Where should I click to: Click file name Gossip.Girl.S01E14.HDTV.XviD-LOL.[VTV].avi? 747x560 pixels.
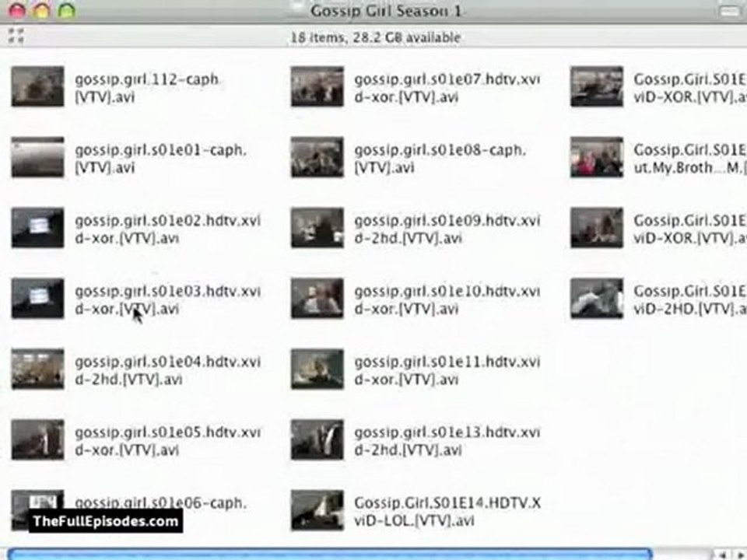coord(447,512)
